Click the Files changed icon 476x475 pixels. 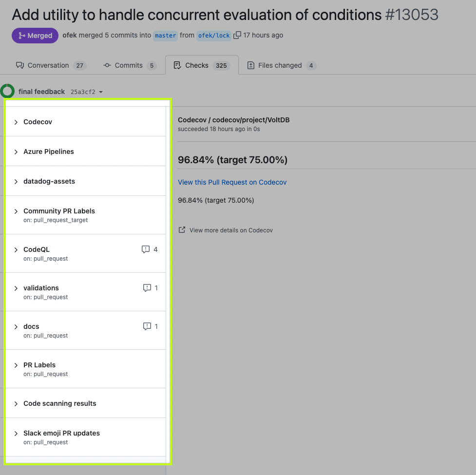(x=251, y=65)
